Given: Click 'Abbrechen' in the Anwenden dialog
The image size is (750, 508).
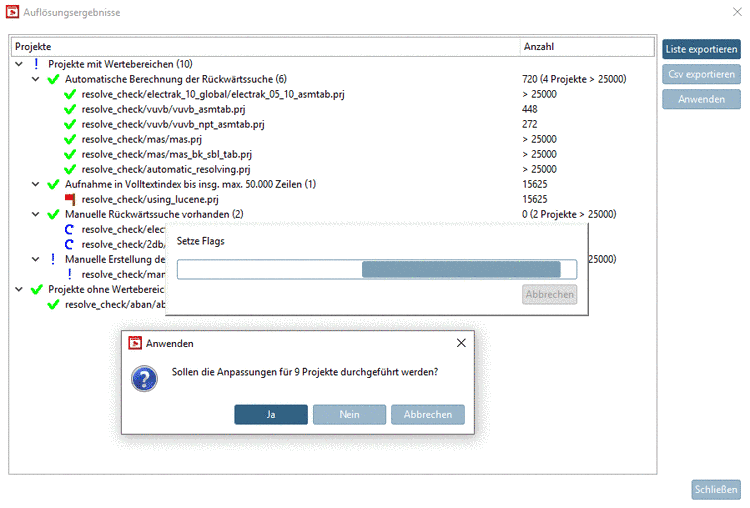Looking at the screenshot, I should 428,414.
